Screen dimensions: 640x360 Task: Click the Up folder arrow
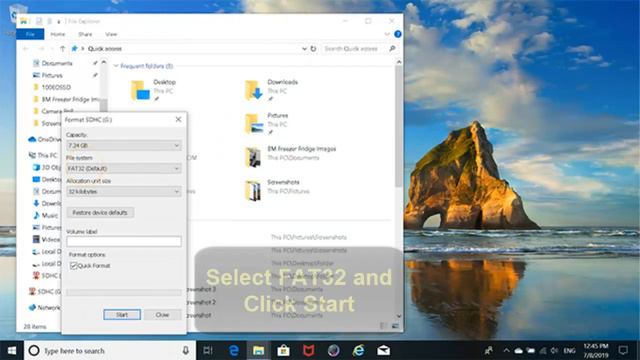click(x=62, y=49)
